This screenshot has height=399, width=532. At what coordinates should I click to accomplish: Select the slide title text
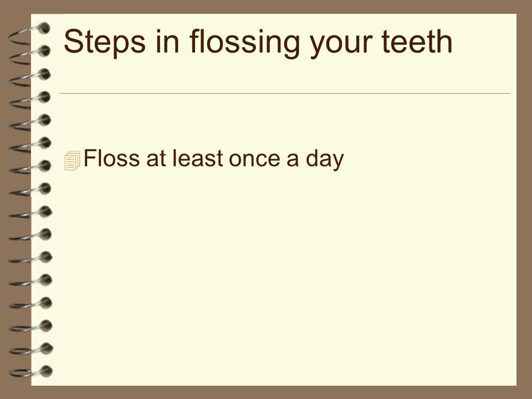coord(258,42)
